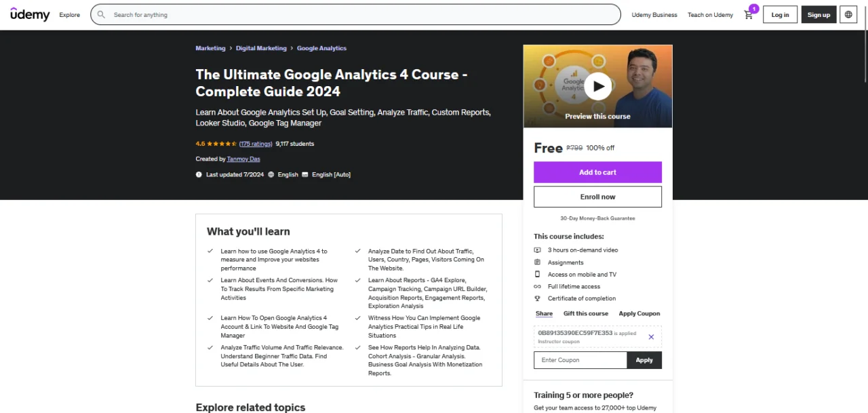
Task: Click the Enroll now button
Action: coord(597,197)
